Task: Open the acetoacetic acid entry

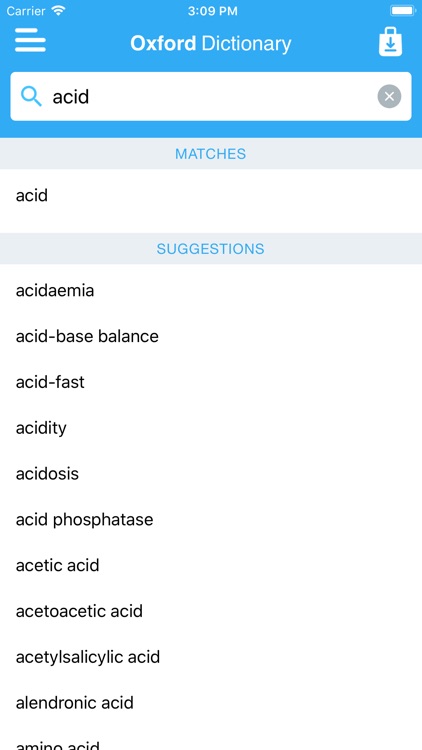Action: [x=211, y=611]
